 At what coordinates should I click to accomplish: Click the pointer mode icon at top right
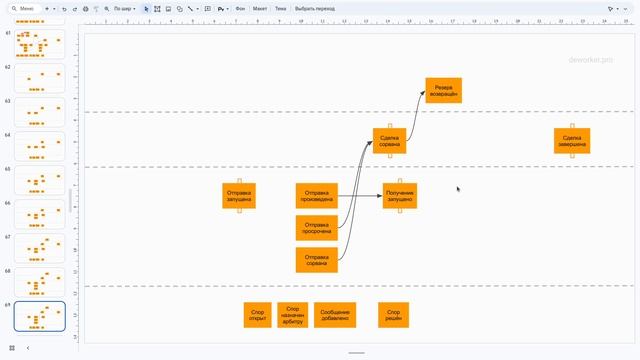611,9
